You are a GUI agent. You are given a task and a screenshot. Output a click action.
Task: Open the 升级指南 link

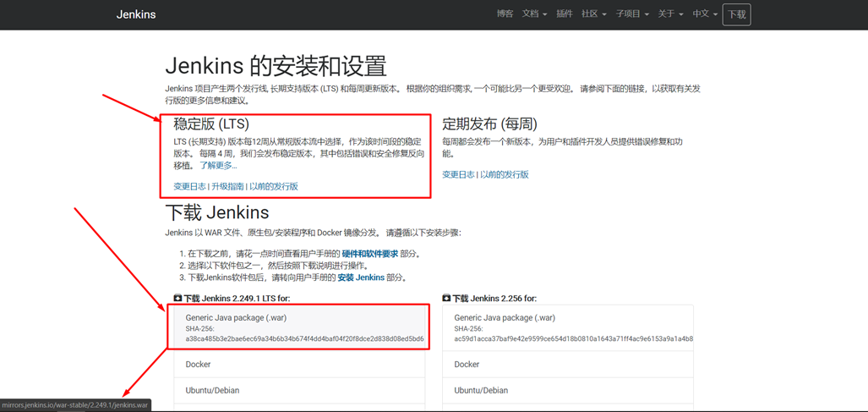[x=227, y=187]
